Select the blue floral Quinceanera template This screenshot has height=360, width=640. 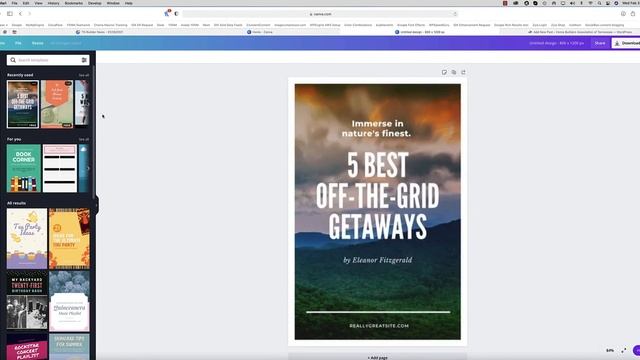(x=69, y=302)
